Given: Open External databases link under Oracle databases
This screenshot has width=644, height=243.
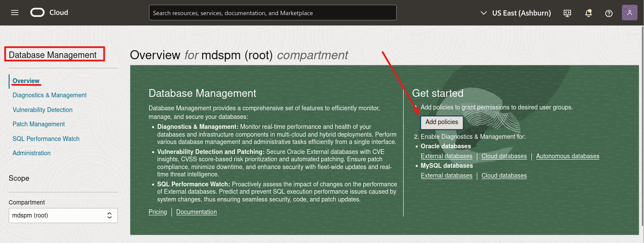Looking at the screenshot, I should pos(447,156).
